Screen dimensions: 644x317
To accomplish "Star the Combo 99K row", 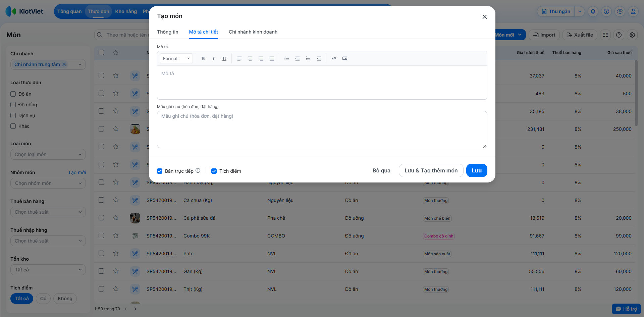I will tap(116, 236).
